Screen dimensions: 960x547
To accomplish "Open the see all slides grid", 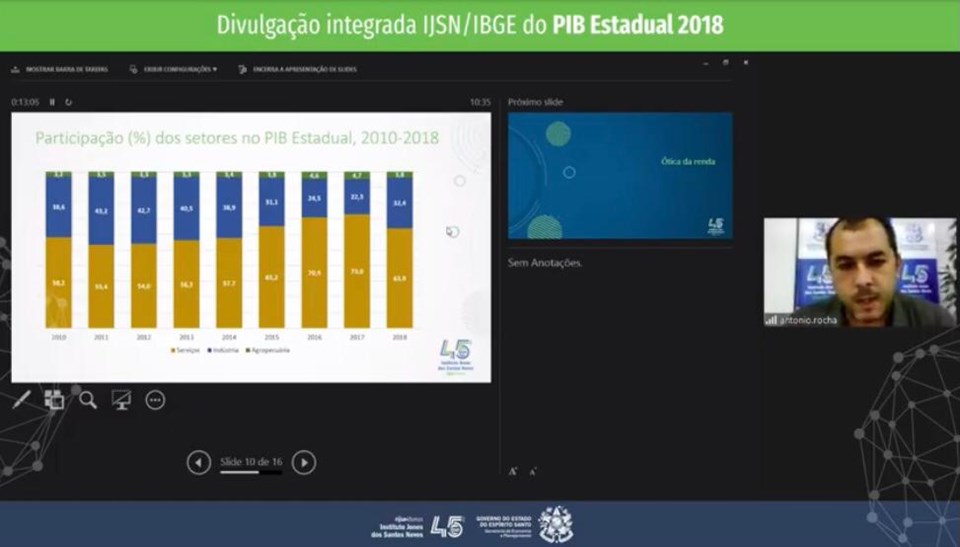I will pos(54,400).
